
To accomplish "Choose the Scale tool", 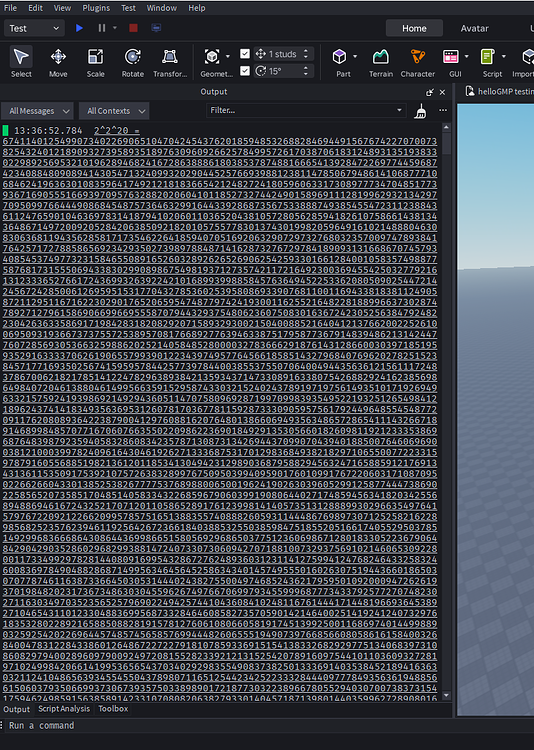I will (x=95, y=62).
